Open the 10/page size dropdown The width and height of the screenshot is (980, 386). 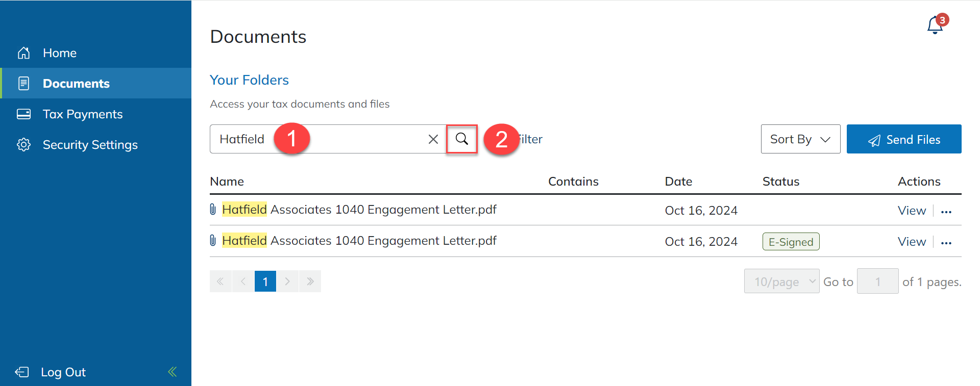(x=781, y=281)
